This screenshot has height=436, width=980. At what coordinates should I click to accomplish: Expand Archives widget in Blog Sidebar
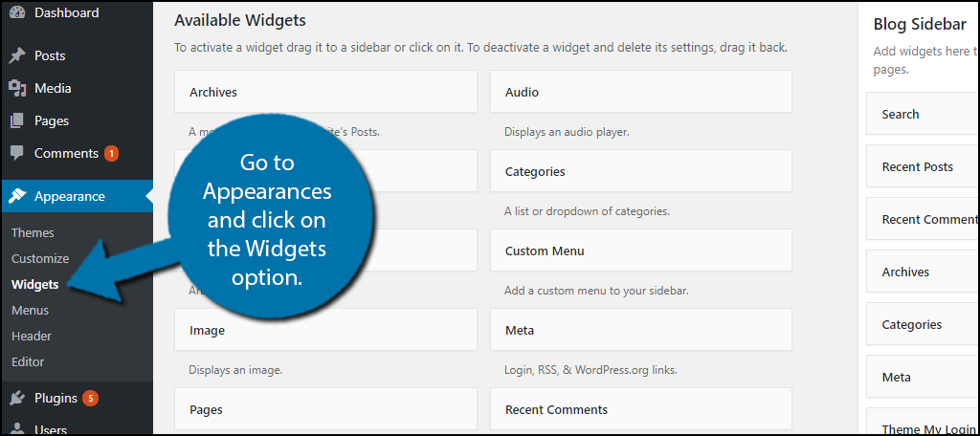click(923, 272)
